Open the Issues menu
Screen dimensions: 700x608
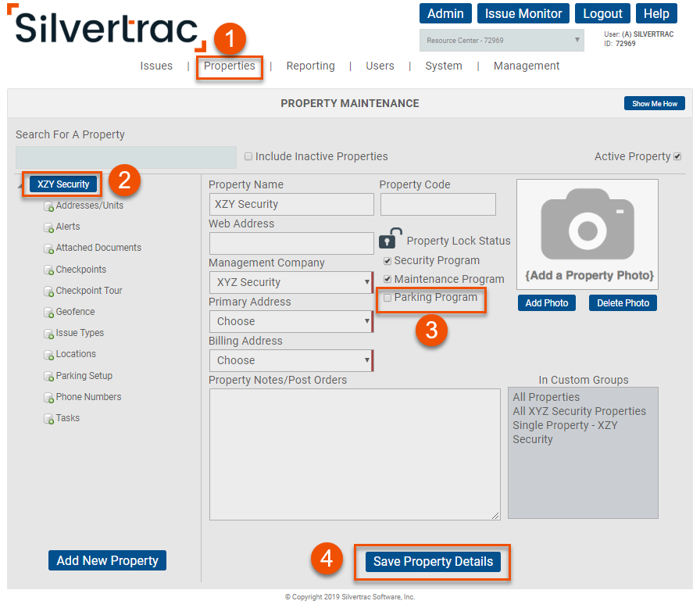coord(156,66)
